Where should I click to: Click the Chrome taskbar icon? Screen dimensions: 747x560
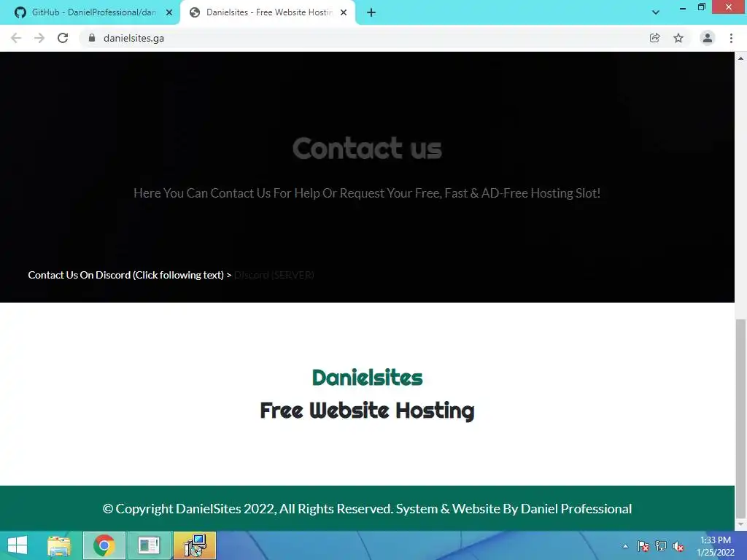pyautogui.click(x=104, y=545)
